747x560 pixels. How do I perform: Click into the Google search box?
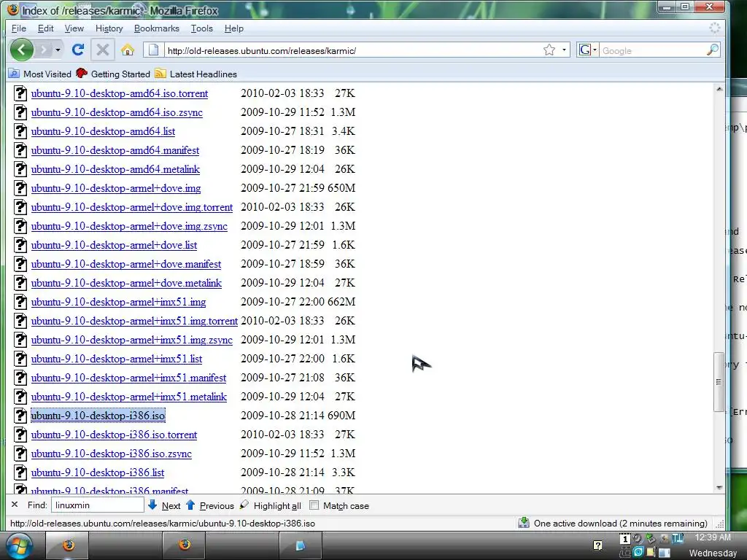click(x=651, y=50)
